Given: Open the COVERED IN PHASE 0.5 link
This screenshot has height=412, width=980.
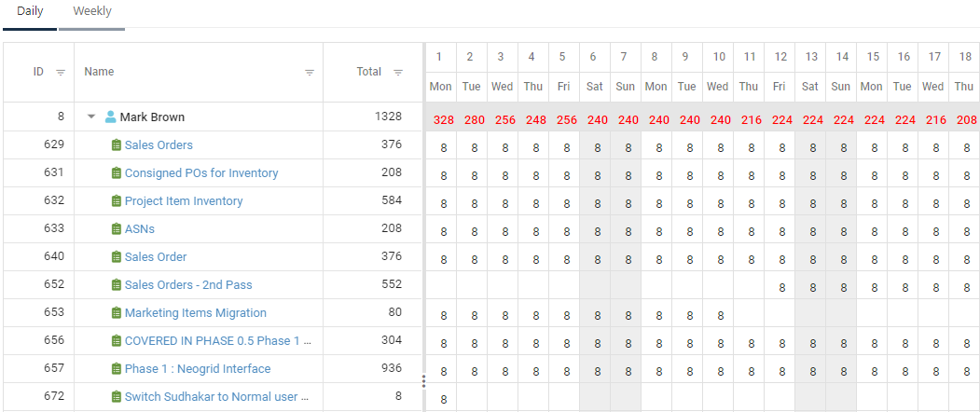Looking at the screenshot, I should coord(218,341).
